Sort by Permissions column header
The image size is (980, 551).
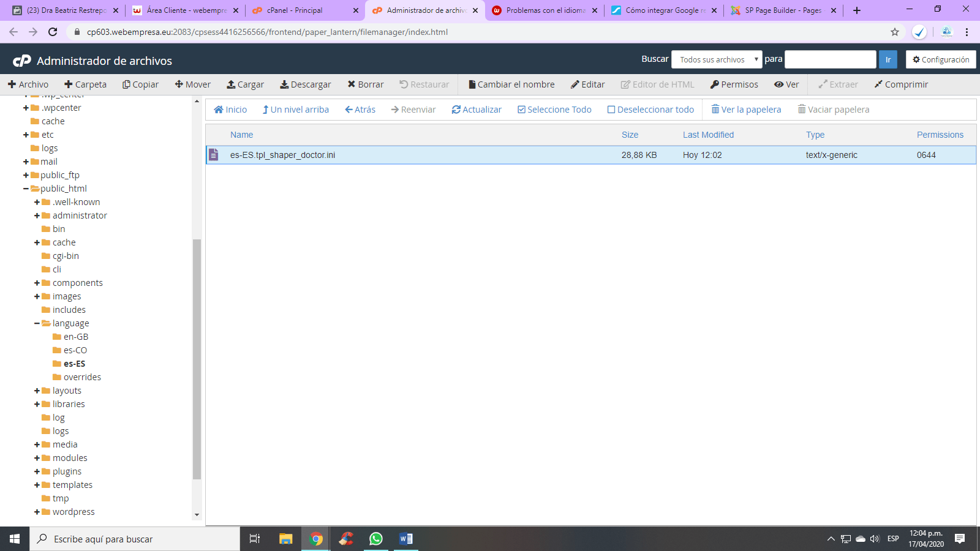pyautogui.click(x=940, y=135)
